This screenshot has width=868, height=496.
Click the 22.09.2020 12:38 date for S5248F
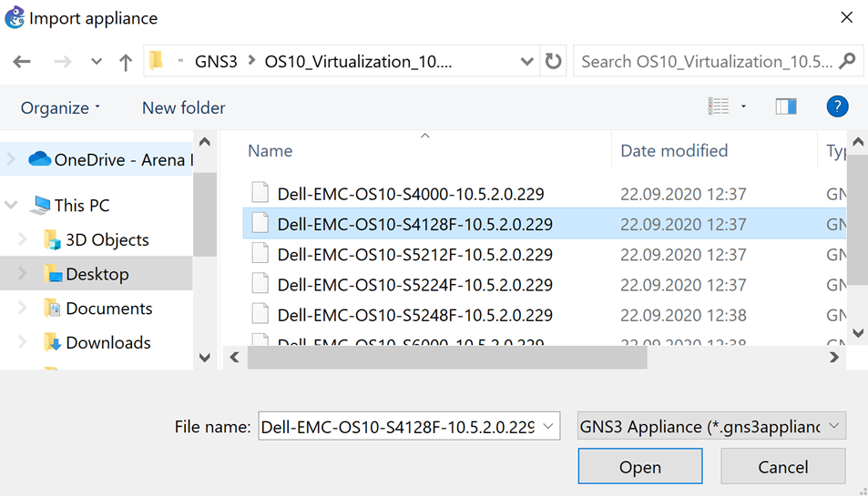coord(683,315)
